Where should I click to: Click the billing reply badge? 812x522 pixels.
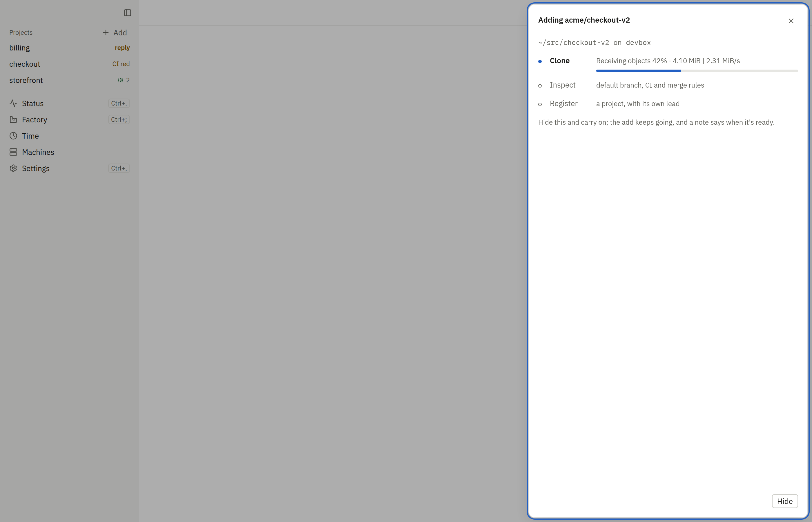tap(122, 48)
